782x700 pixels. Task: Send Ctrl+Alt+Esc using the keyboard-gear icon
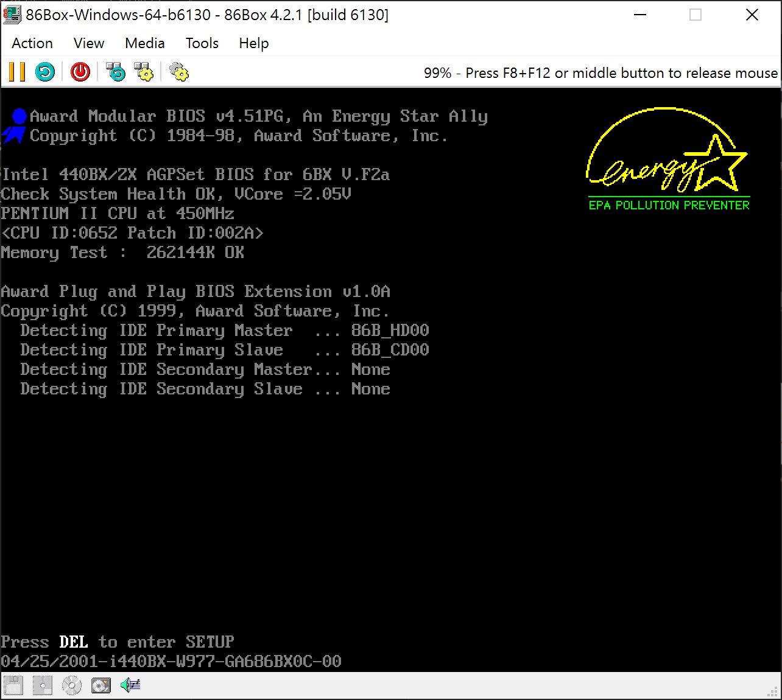click(143, 71)
